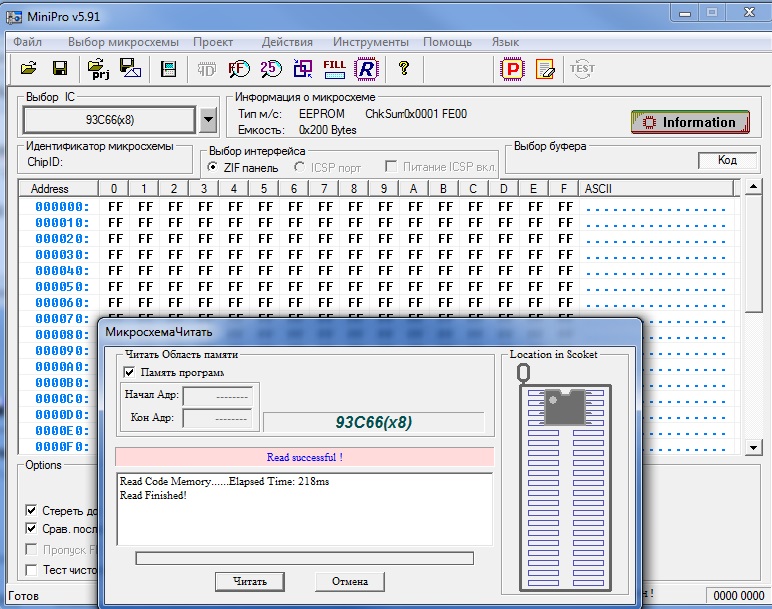Toggle the grayed Пропуск checkbox
The height and width of the screenshot is (609, 772).
pyautogui.click(x=31, y=549)
